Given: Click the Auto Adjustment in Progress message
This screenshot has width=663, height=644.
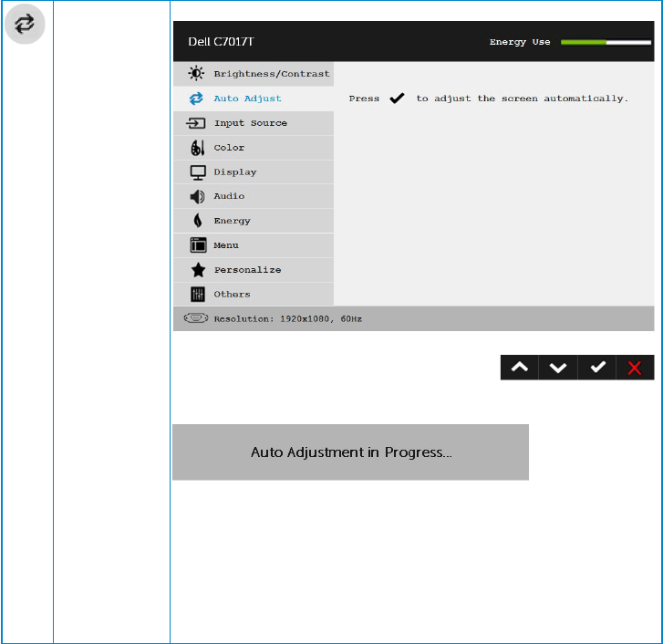Looking at the screenshot, I should click(x=350, y=452).
